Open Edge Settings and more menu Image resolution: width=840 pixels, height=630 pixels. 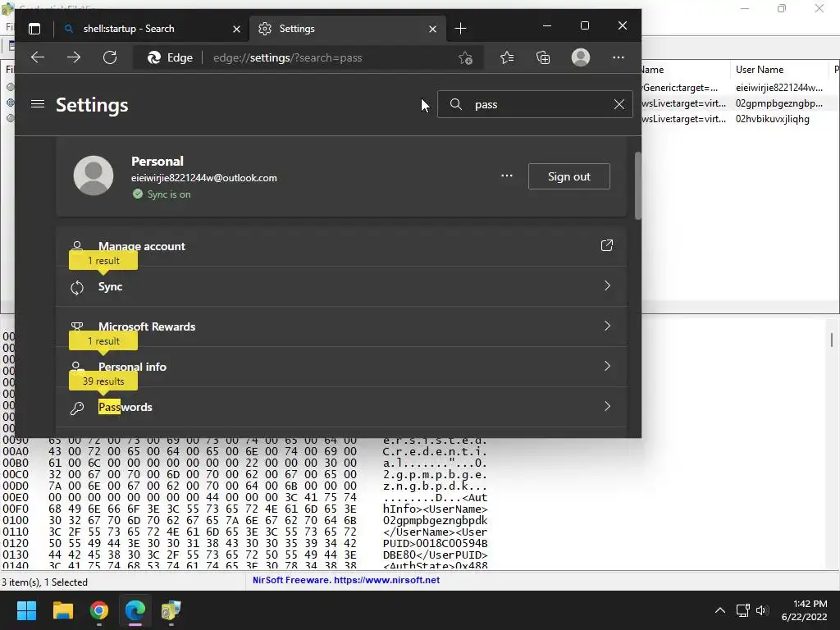point(619,58)
